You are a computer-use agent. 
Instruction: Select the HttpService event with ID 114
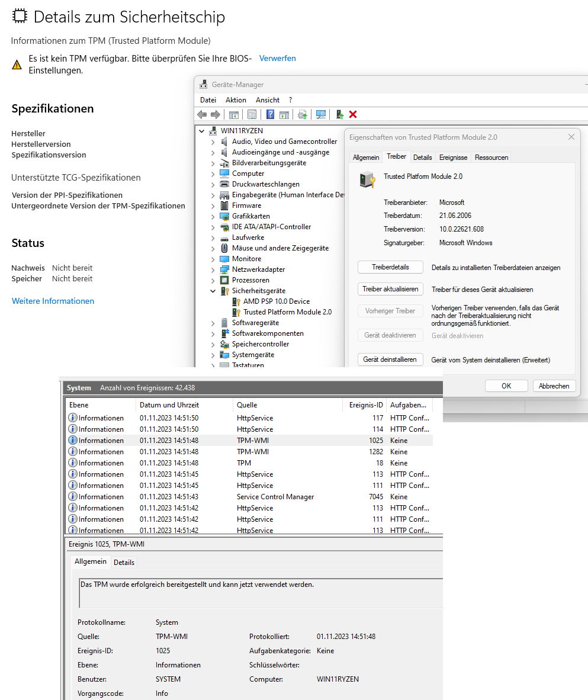pyautogui.click(x=249, y=429)
